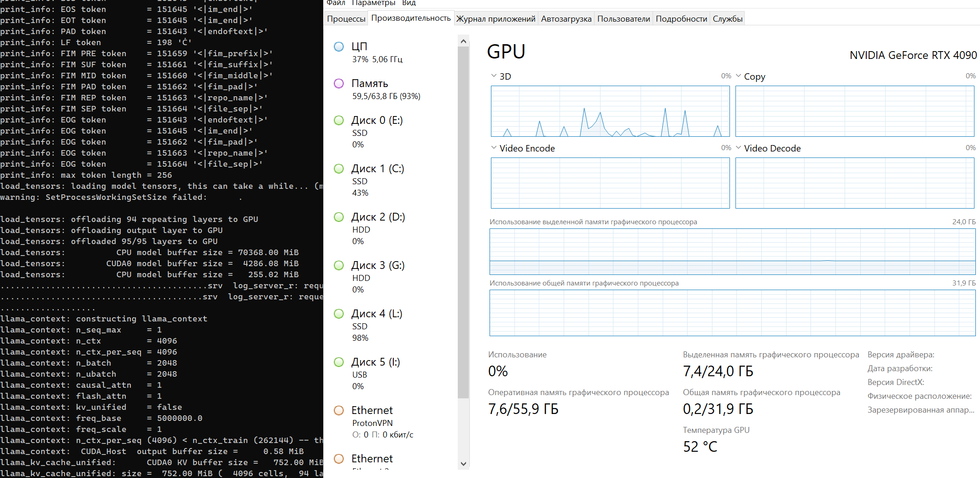The height and width of the screenshot is (478, 980).
Task: Click the GPU temperature value 52 °C
Action: pos(700,447)
